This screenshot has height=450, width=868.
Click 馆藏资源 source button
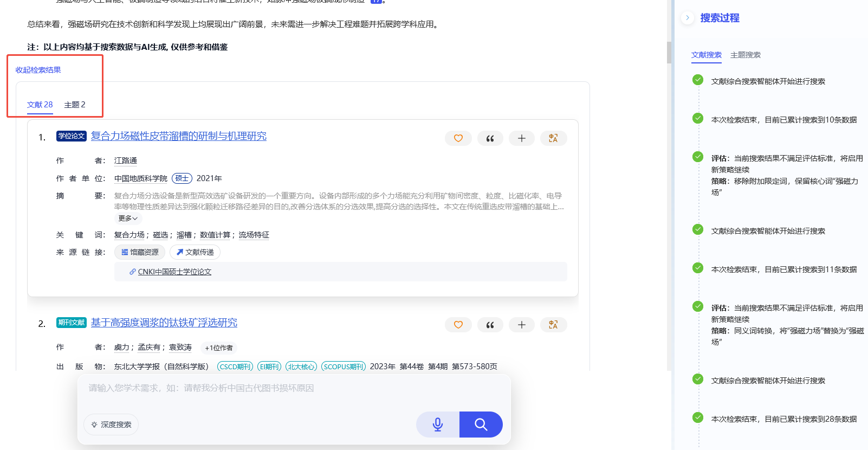point(140,252)
